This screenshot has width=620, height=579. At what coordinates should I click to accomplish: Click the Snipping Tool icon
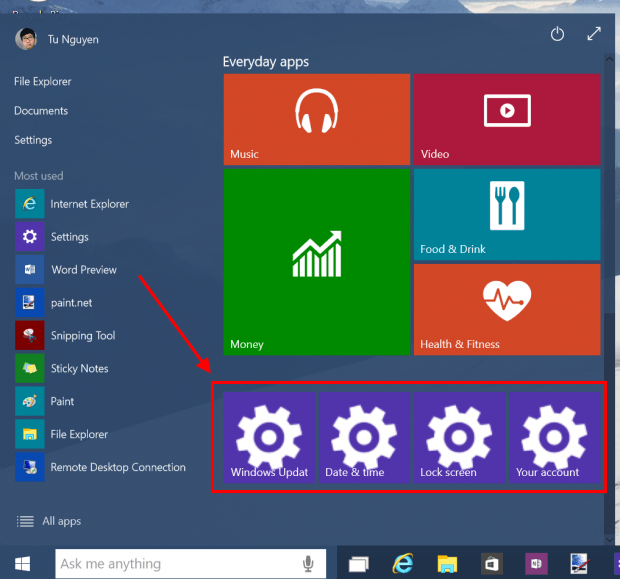30,335
